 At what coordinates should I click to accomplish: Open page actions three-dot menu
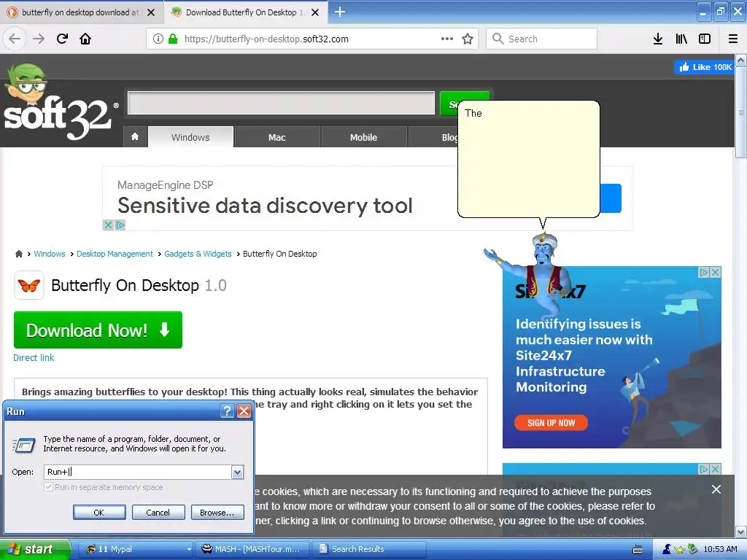tap(447, 39)
